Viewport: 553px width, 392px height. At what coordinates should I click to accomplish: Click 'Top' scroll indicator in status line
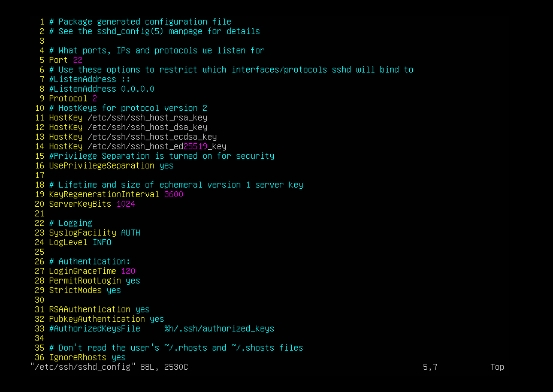(497, 367)
